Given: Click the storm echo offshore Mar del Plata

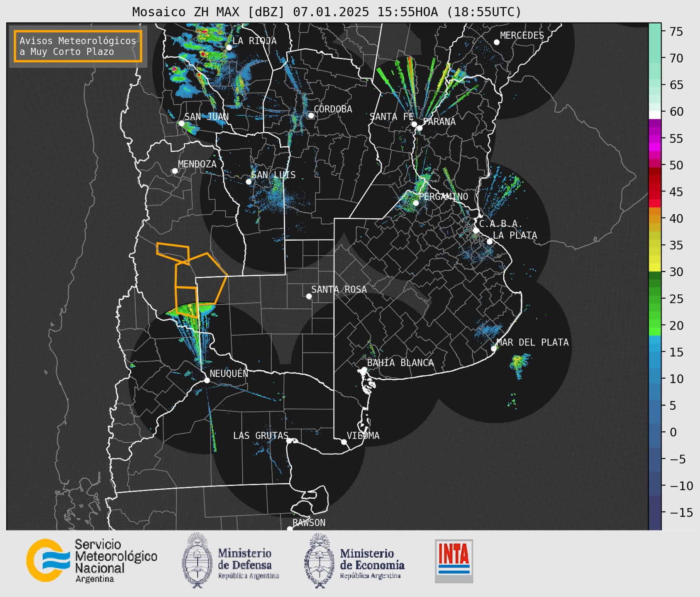Looking at the screenshot, I should (519, 365).
